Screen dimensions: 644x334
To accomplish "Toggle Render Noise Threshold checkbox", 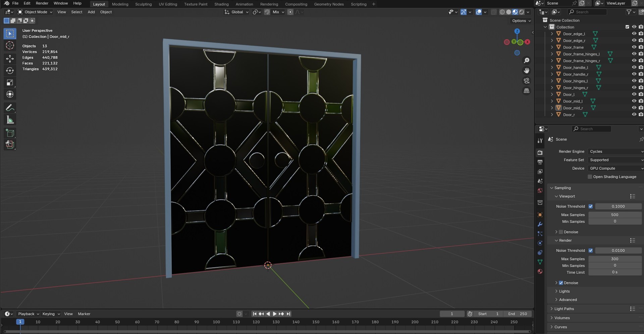I will point(591,250).
